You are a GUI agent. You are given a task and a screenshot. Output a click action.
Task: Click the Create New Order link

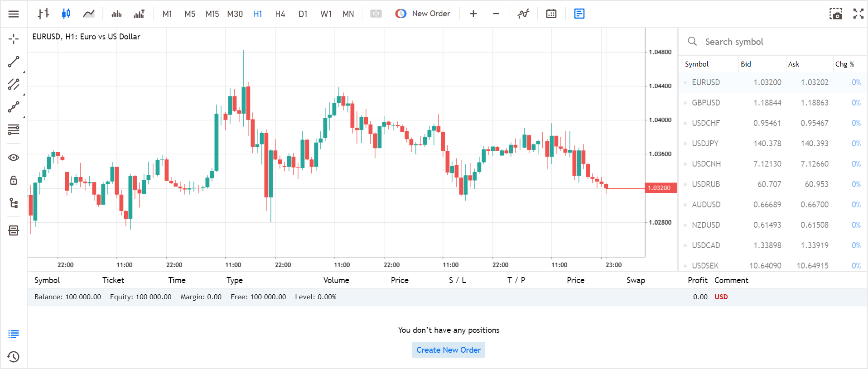(x=448, y=350)
